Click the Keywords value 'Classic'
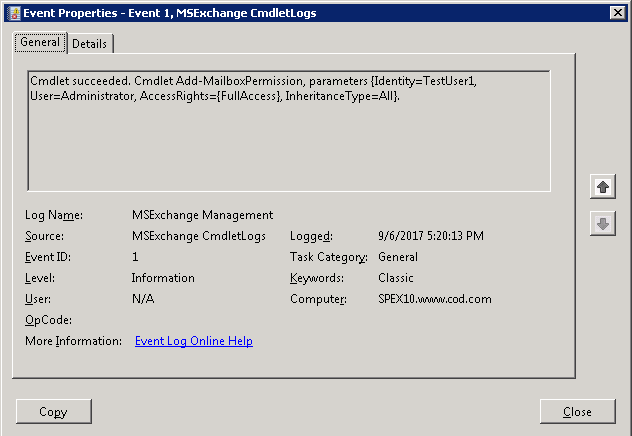The image size is (632, 436). 395,278
